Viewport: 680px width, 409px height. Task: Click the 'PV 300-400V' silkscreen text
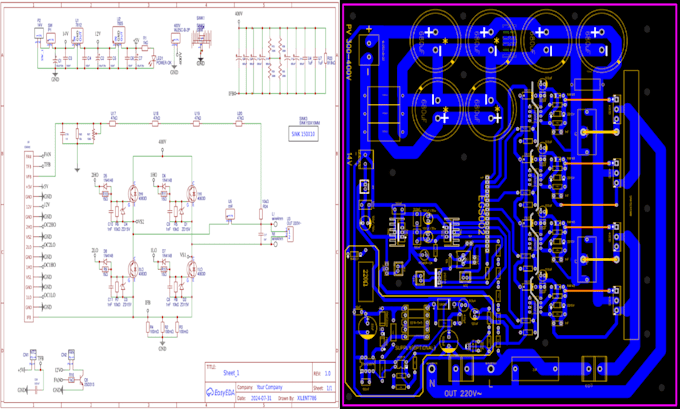(349, 52)
